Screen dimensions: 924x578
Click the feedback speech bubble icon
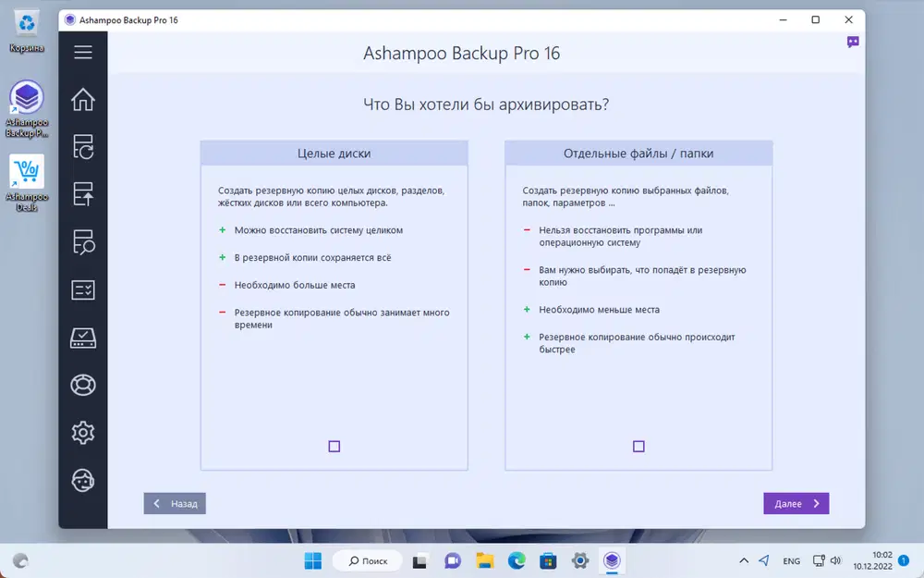[853, 42]
